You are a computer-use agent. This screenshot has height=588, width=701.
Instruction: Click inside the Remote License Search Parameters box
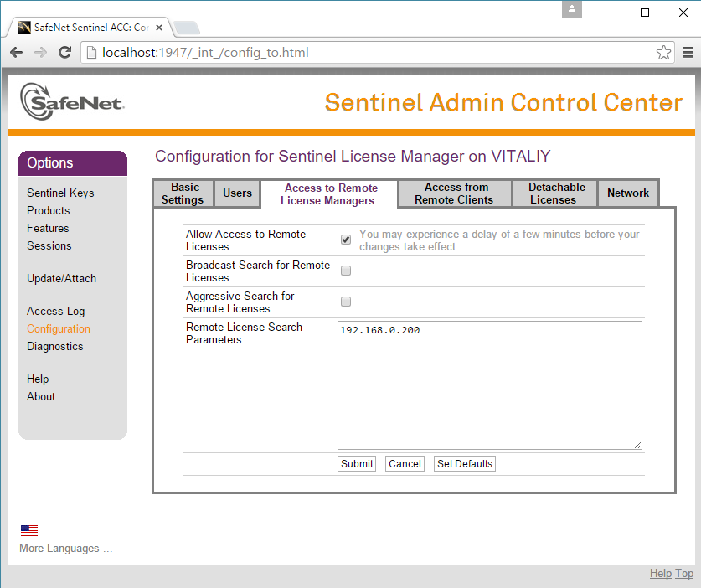pyautogui.click(x=489, y=385)
